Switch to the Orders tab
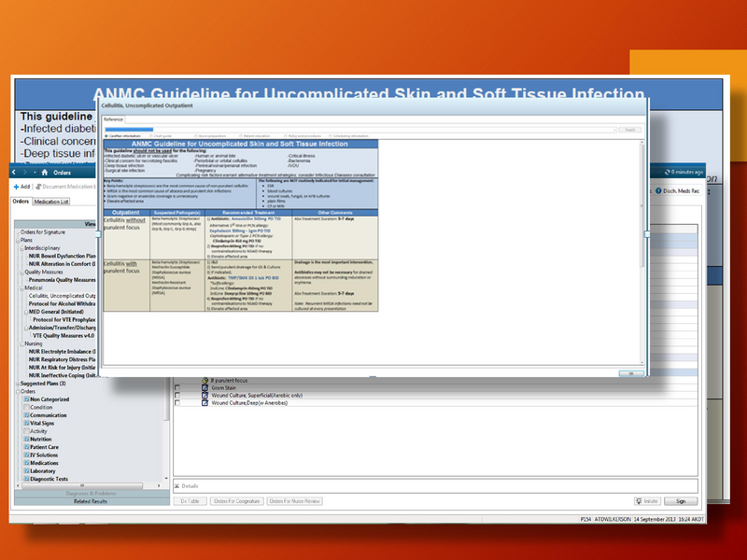Screen dimensions: 747x560 click(21, 202)
